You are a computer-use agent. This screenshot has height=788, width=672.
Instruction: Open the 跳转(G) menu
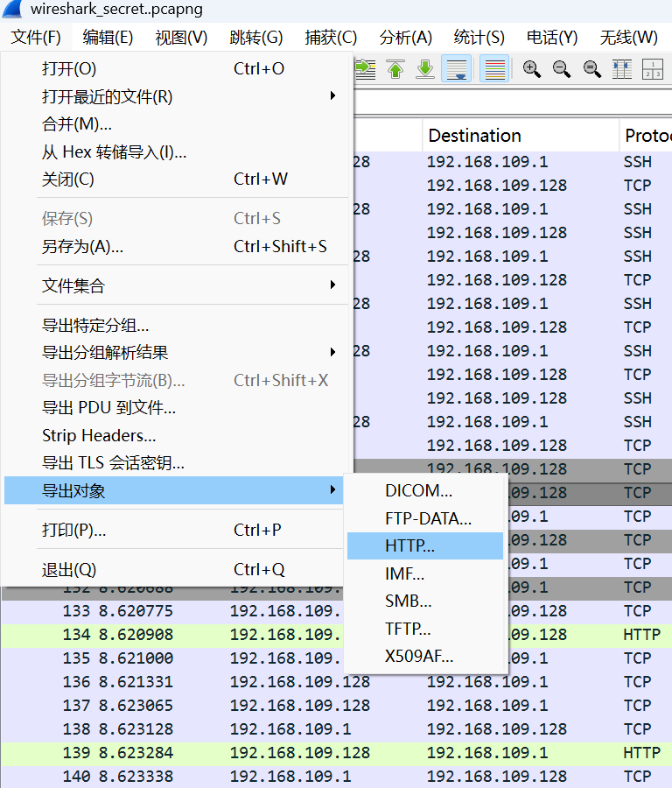pyautogui.click(x=256, y=37)
